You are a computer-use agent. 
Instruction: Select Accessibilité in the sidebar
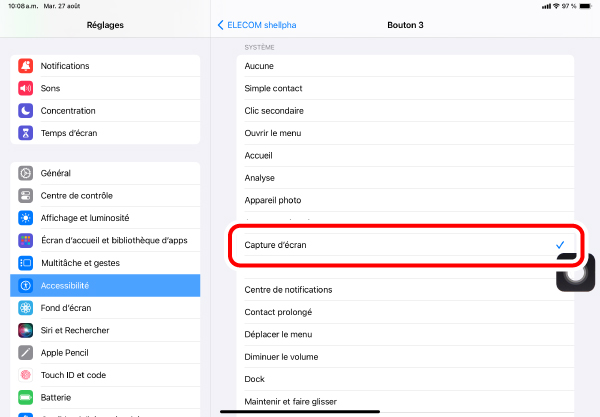tap(105, 285)
